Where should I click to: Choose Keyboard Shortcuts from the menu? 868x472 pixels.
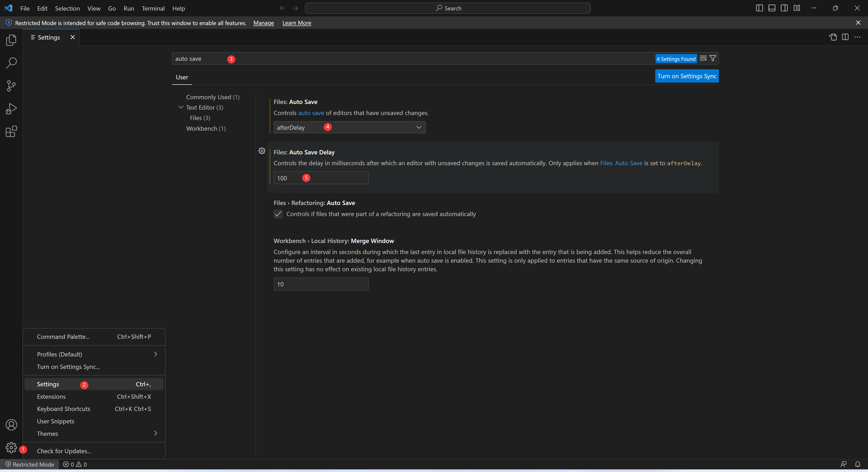point(94,409)
